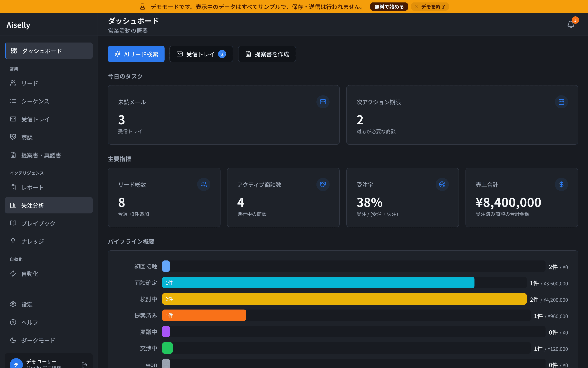Click the 初回接触 pipeline bar
Viewport: 588px width, 368px height.
click(166, 266)
